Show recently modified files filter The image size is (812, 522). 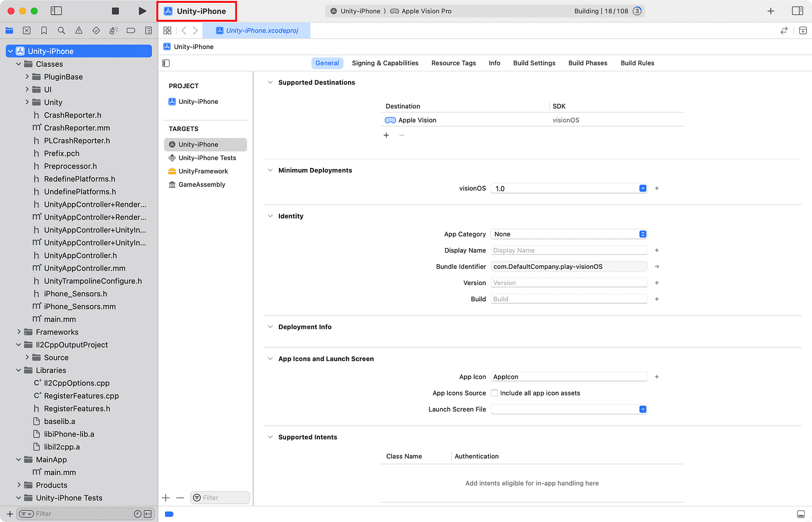137,514
